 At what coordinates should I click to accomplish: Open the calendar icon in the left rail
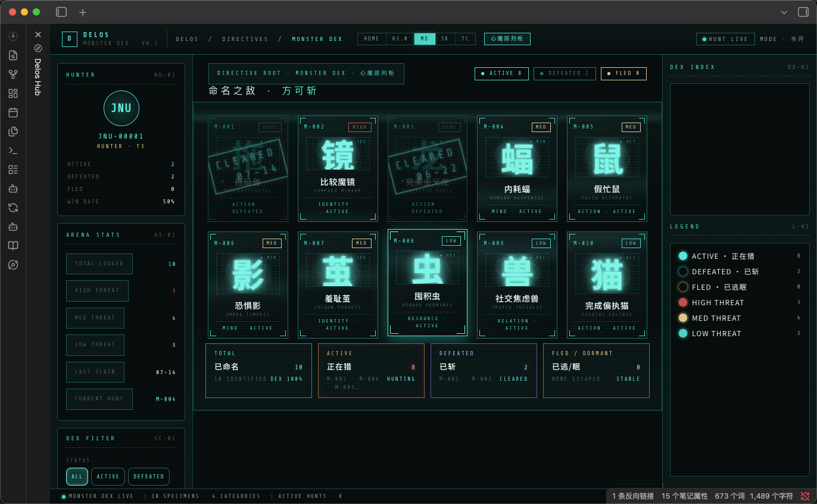click(13, 112)
